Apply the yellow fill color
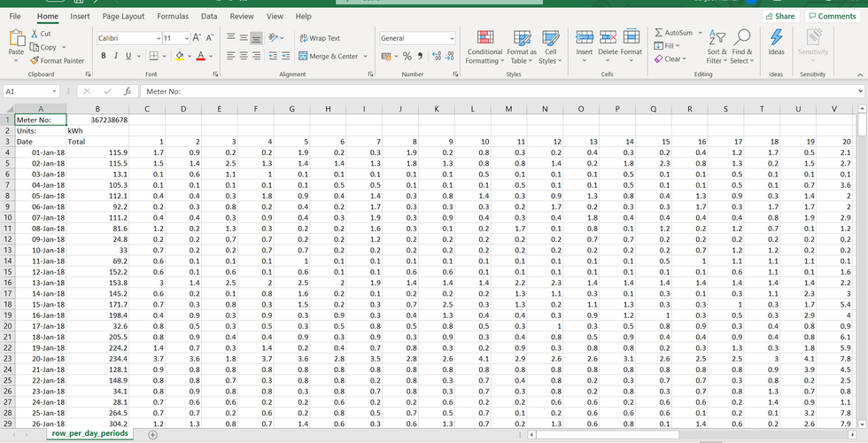 (x=179, y=56)
